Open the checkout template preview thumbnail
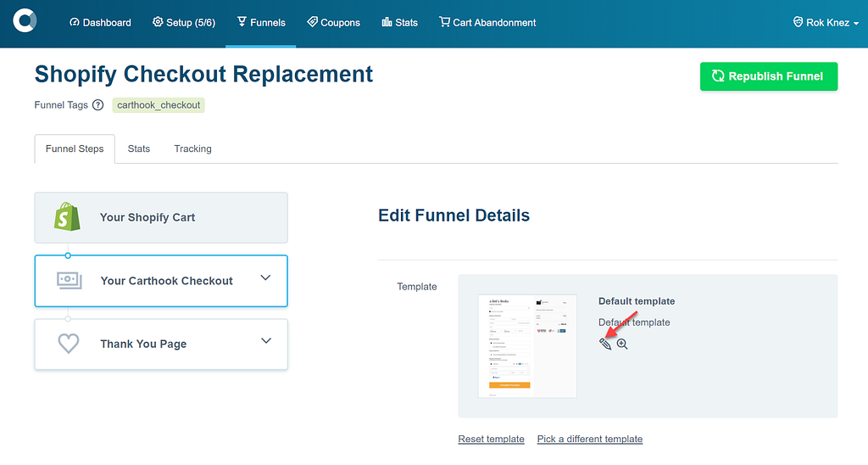The width and height of the screenshot is (868, 465). (527, 346)
